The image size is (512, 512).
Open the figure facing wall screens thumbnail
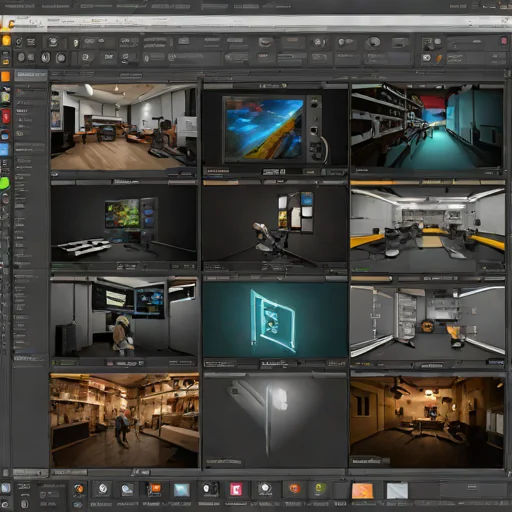[x=124, y=318]
